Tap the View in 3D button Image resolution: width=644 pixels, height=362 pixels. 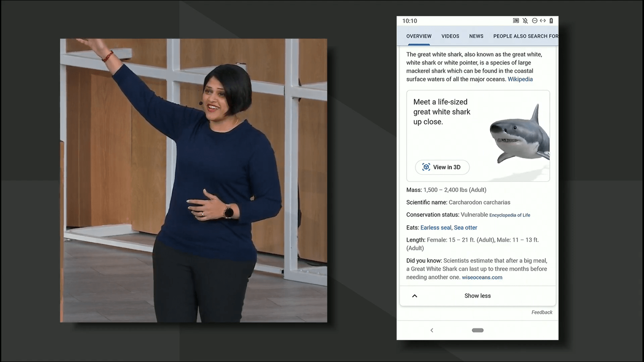pyautogui.click(x=442, y=167)
